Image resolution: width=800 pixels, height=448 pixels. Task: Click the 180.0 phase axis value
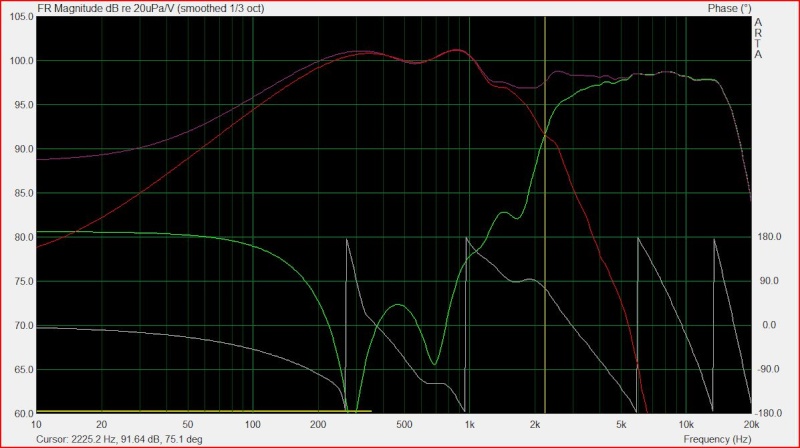tap(769, 237)
